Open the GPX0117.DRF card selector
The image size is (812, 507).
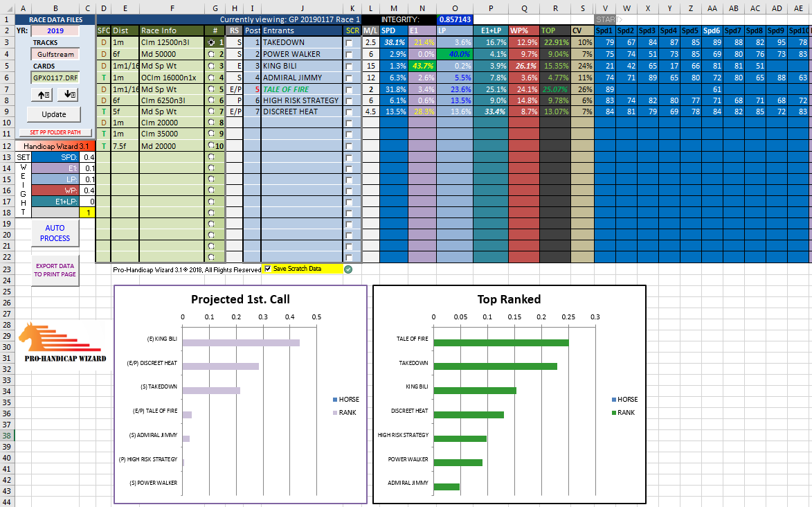click(54, 78)
